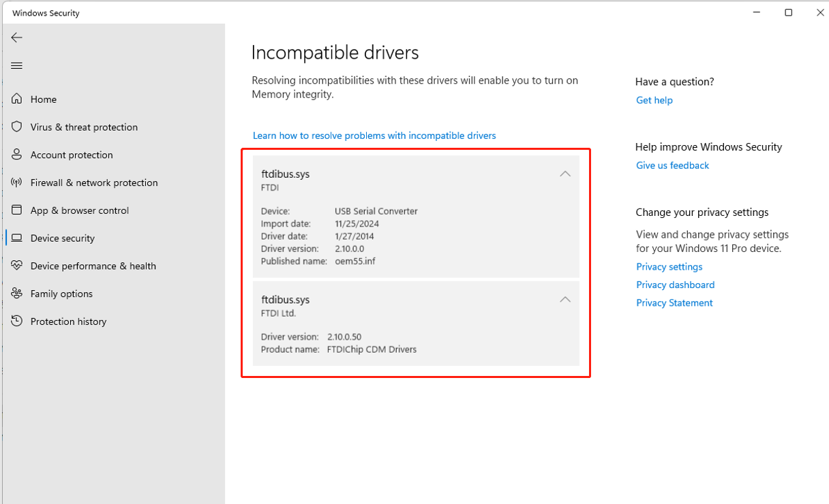The width and height of the screenshot is (829, 504).
Task: Open the Privacy Statement link
Action: [x=674, y=303]
